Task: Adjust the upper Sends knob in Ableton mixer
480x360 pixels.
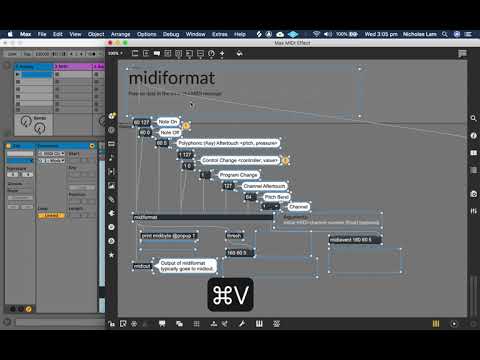Action: [x=25, y=121]
